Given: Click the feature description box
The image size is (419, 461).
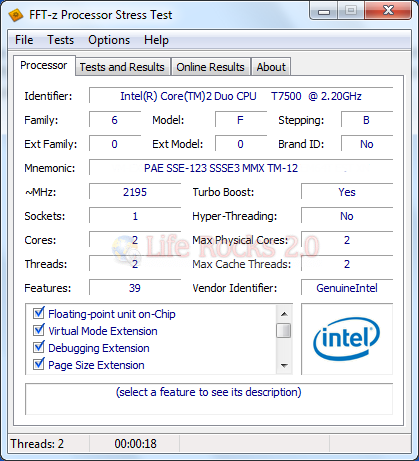Looking at the screenshot, I should click(x=209, y=399).
